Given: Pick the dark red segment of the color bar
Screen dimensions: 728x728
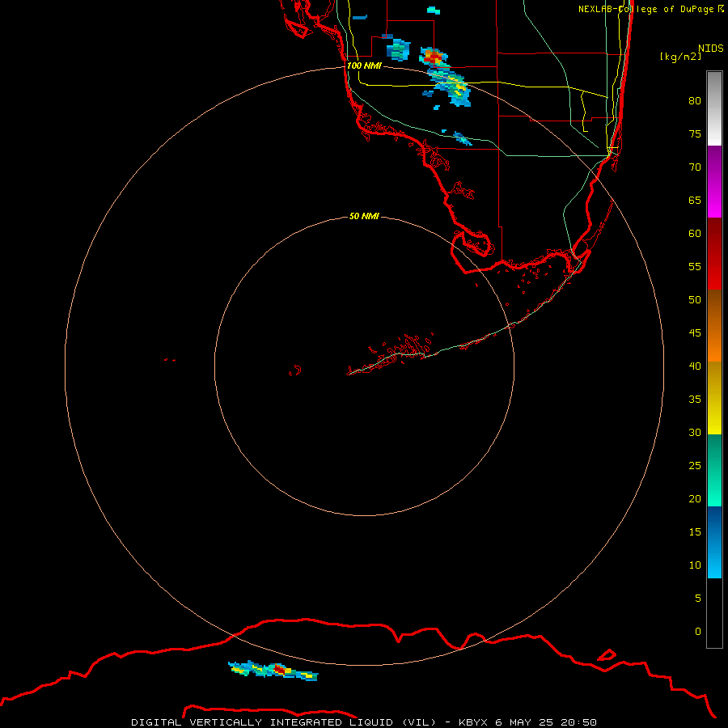Looking at the screenshot, I should point(714,254).
